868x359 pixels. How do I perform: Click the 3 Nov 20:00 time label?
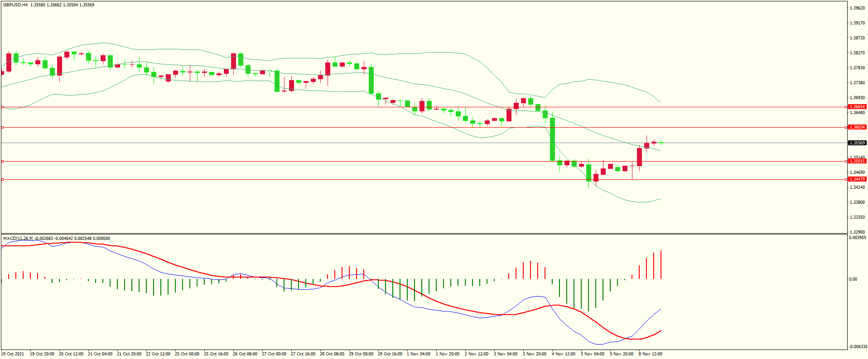(535, 354)
